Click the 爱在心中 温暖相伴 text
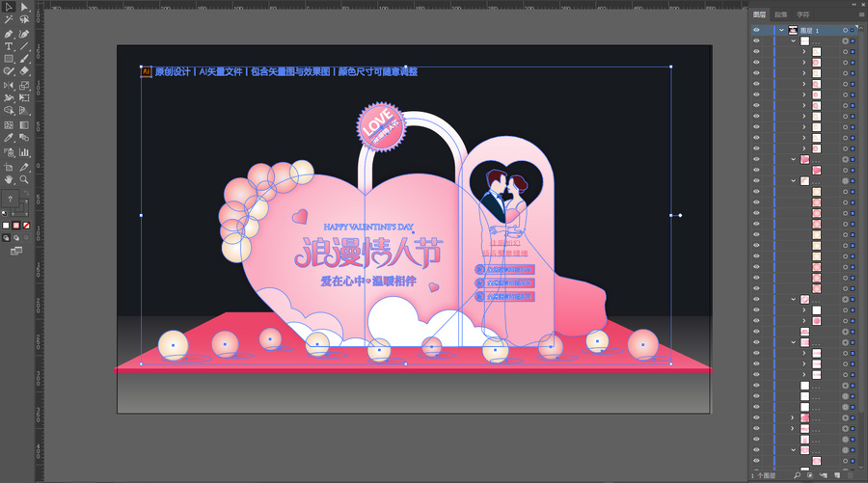 368,282
